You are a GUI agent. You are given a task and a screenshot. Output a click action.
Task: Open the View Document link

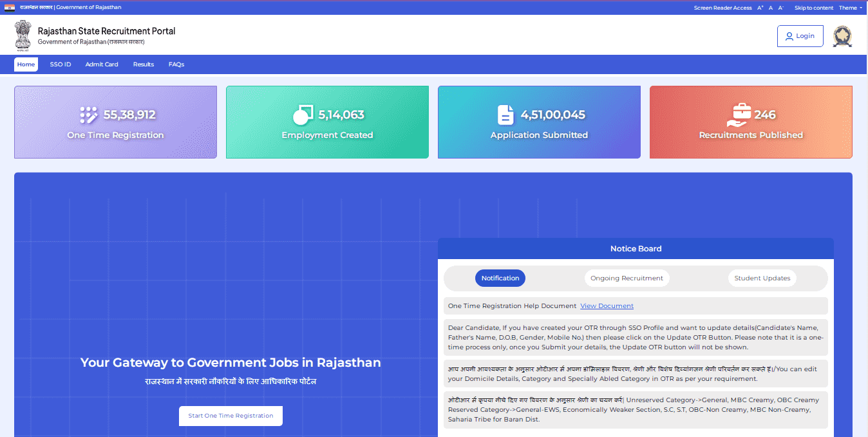pyautogui.click(x=607, y=306)
